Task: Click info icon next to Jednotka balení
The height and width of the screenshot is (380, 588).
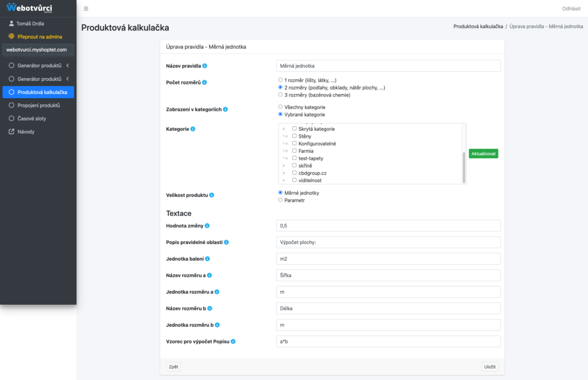Action: [207, 259]
